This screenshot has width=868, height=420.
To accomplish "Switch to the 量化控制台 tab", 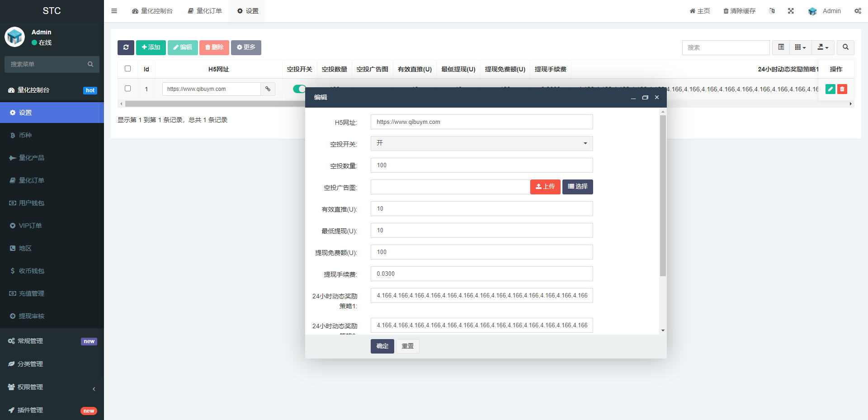I will (x=152, y=11).
